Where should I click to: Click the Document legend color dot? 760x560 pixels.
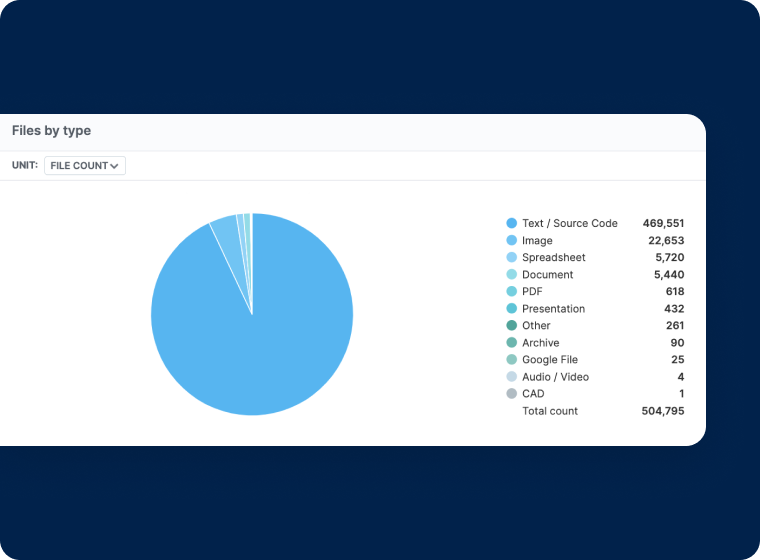(512, 275)
